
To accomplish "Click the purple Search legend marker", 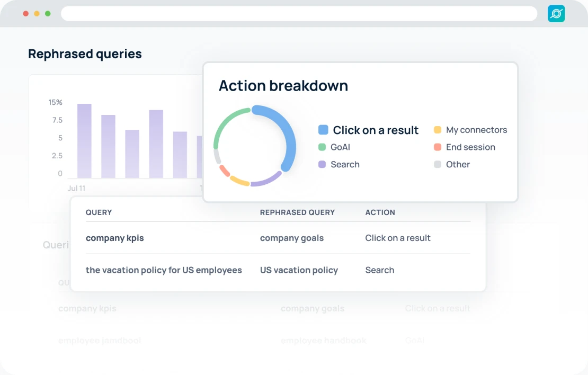I will 323,164.
